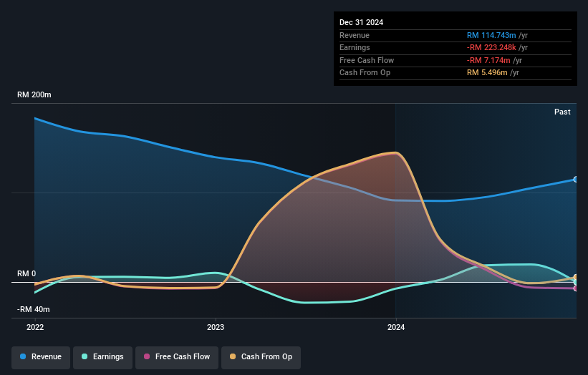Click the RM 0 y-axis label

[x=26, y=274]
